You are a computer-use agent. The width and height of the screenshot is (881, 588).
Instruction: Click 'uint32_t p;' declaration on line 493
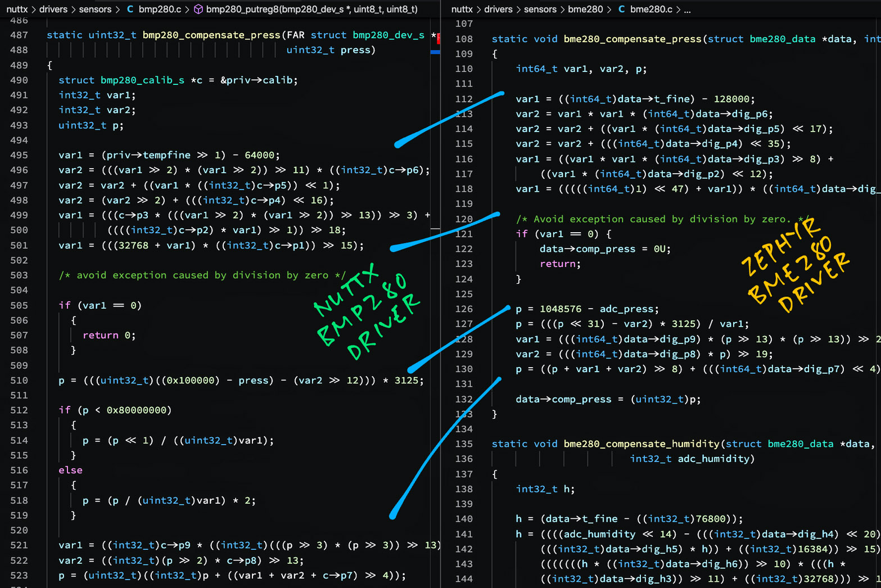click(91, 125)
